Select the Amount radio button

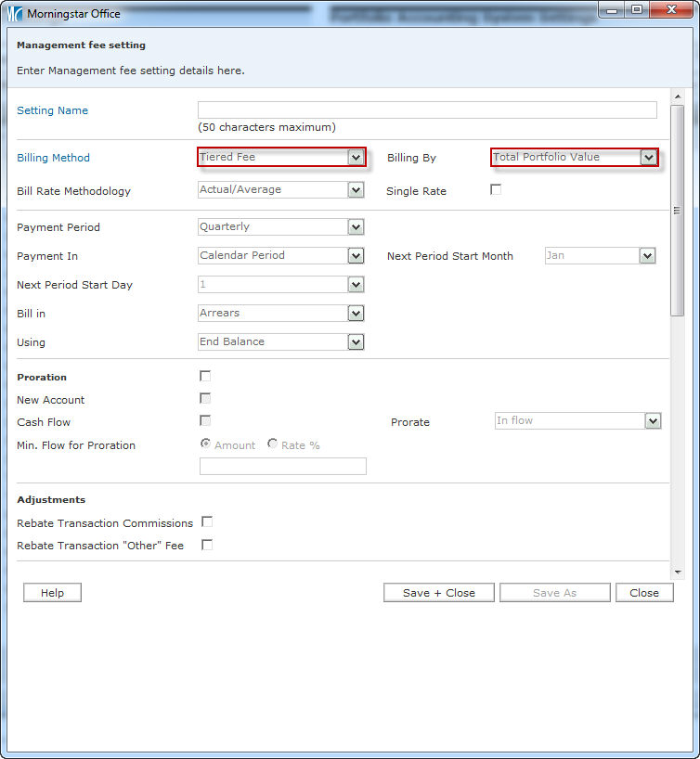pyautogui.click(x=206, y=444)
